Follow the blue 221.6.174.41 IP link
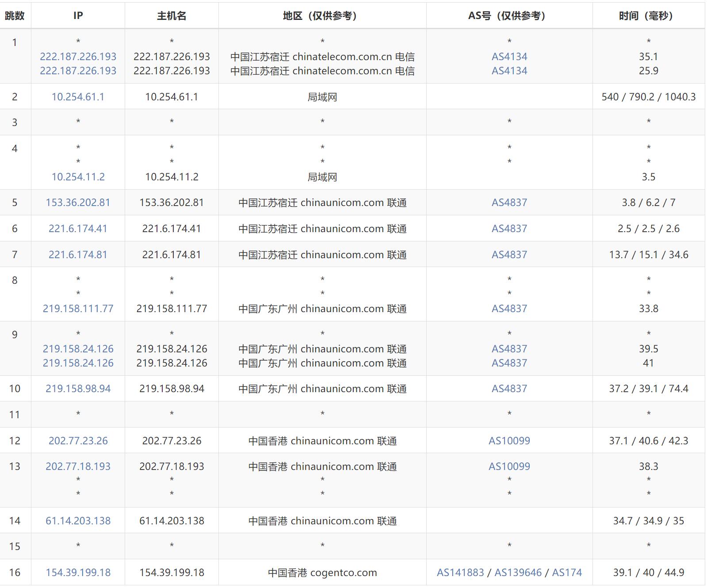The height and width of the screenshot is (588, 707). (x=78, y=229)
